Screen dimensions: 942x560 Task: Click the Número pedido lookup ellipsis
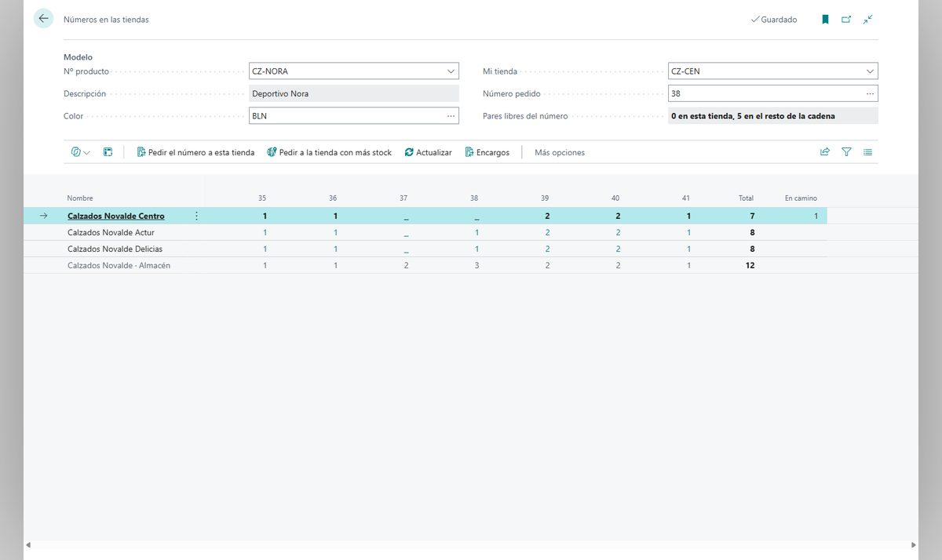pyautogui.click(x=870, y=93)
